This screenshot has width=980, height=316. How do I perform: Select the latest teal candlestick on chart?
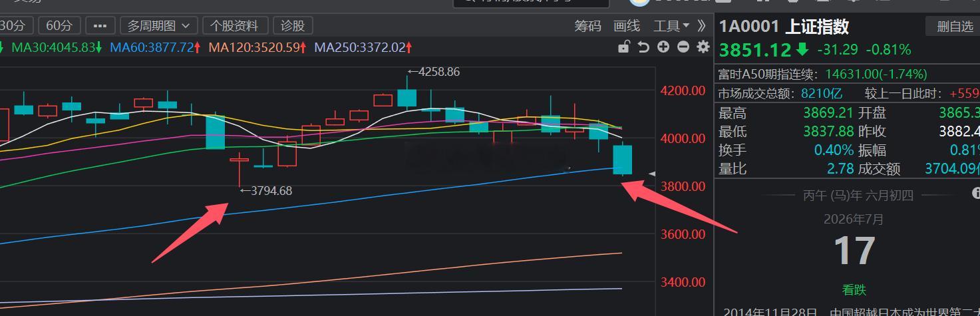pos(622,159)
